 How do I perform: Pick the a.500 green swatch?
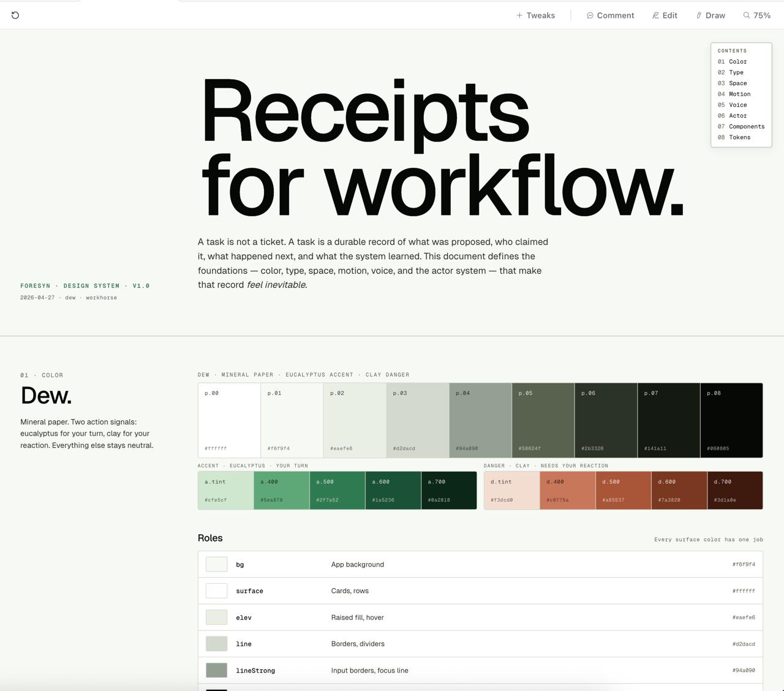[x=337, y=491]
